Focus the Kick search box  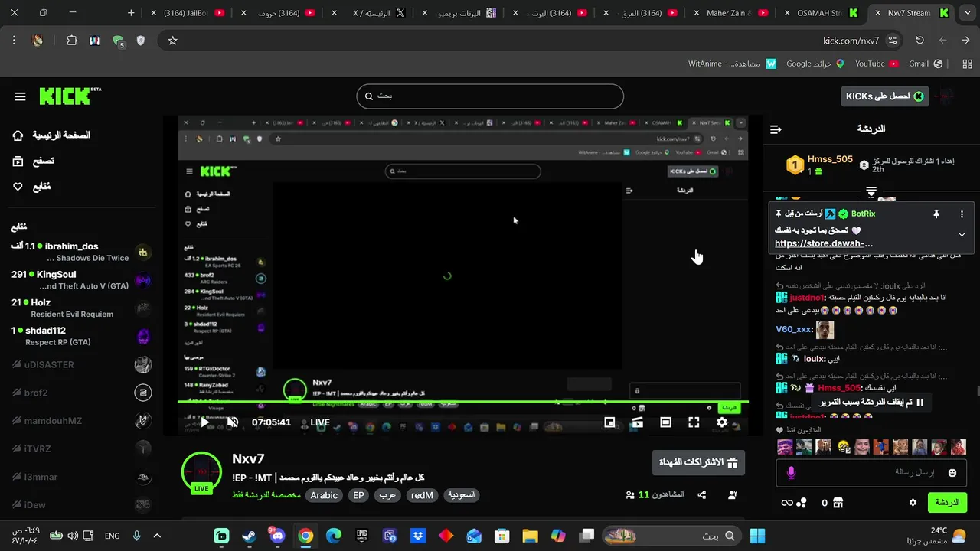[x=490, y=96]
